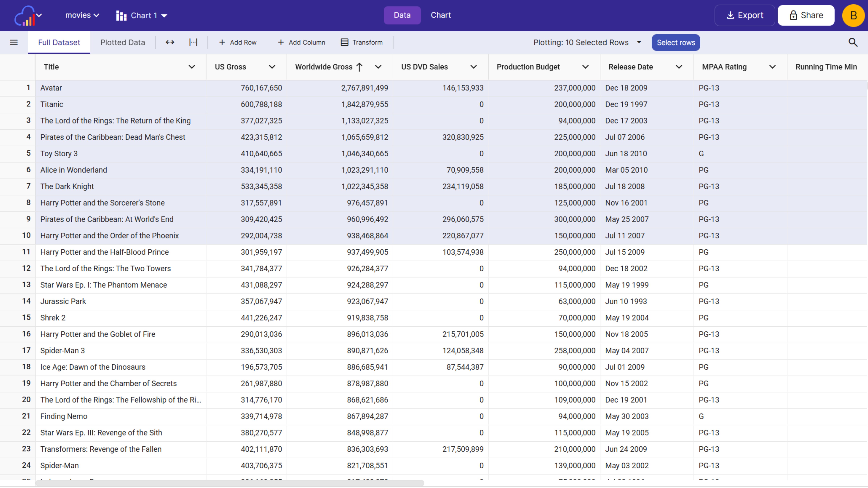Select the Plotted Data tab
The height and width of the screenshot is (488, 868).
pyautogui.click(x=123, y=42)
